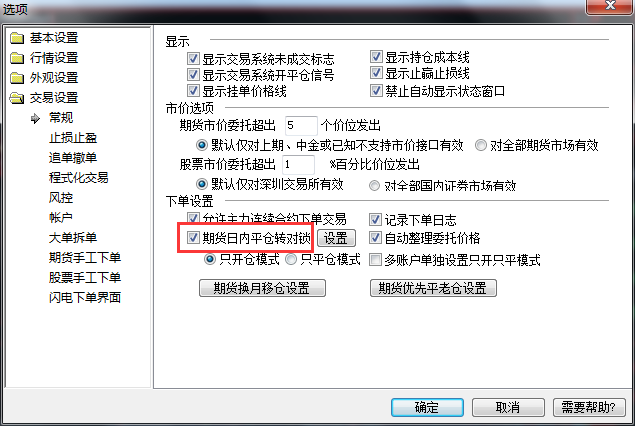The height and width of the screenshot is (426, 635).
Task: Collapse the 交易设置 open folder icon
Action: [x=17, y=98]
